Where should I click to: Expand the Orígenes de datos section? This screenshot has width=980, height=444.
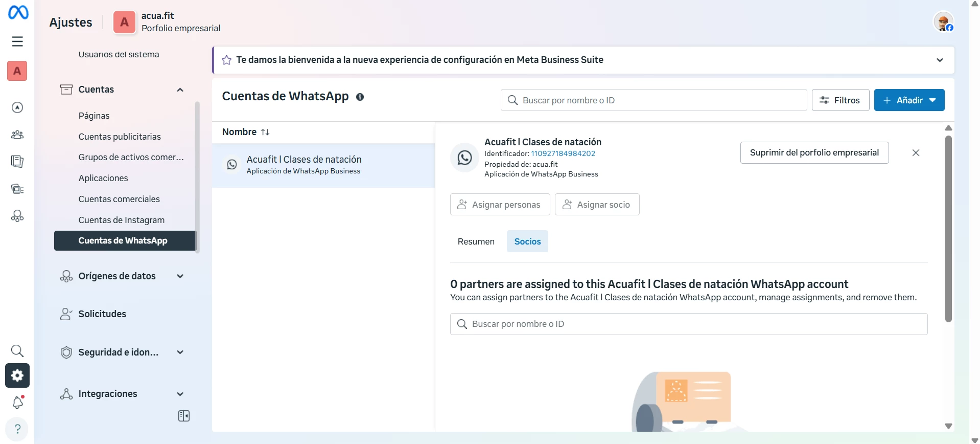[x=180, y=276]
